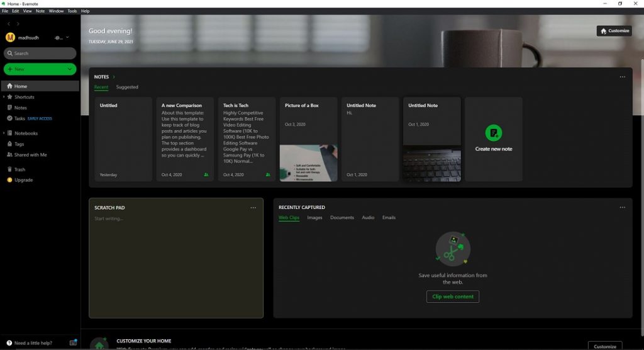Switch to the Emails tab
This screenshot has width=644, height=350.
tap(389, 218)
